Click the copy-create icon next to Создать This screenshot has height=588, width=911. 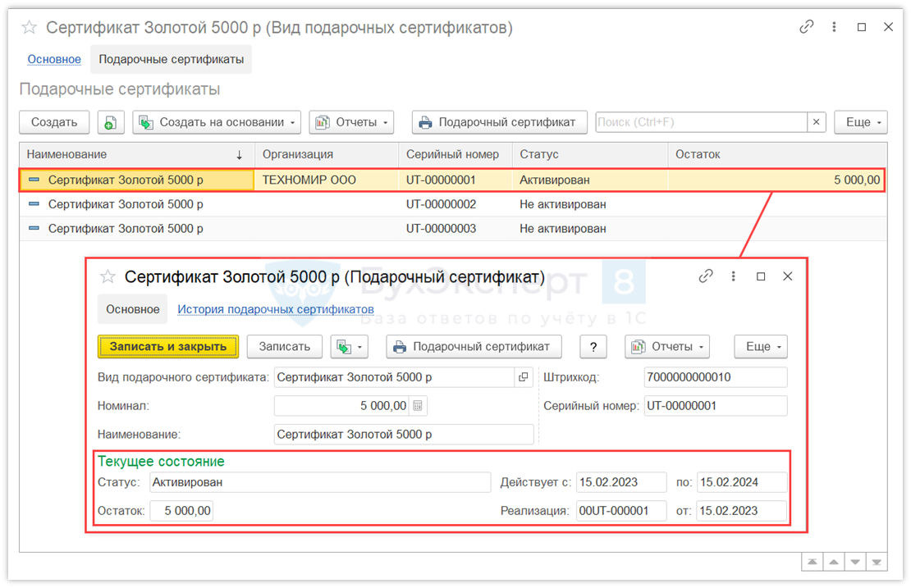(111, 122)
